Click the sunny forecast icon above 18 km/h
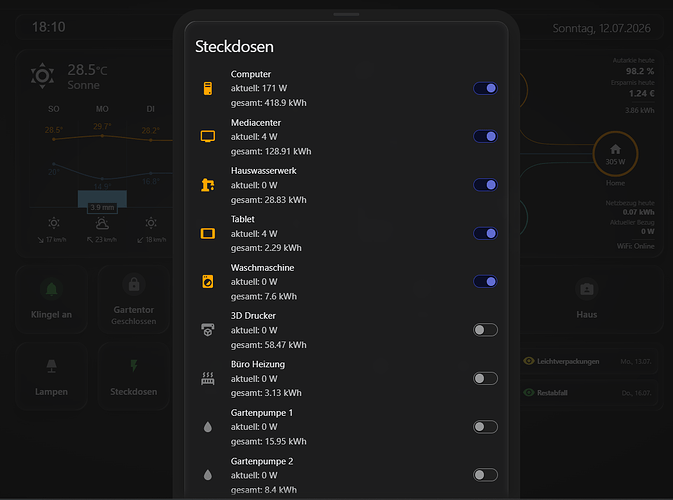 pyautogui.click(x=151, y=223)
